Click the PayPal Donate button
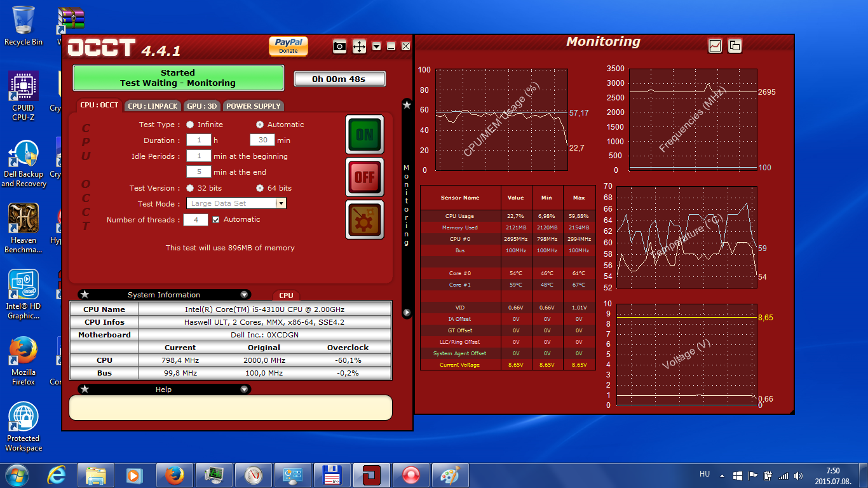 (288, 46)
